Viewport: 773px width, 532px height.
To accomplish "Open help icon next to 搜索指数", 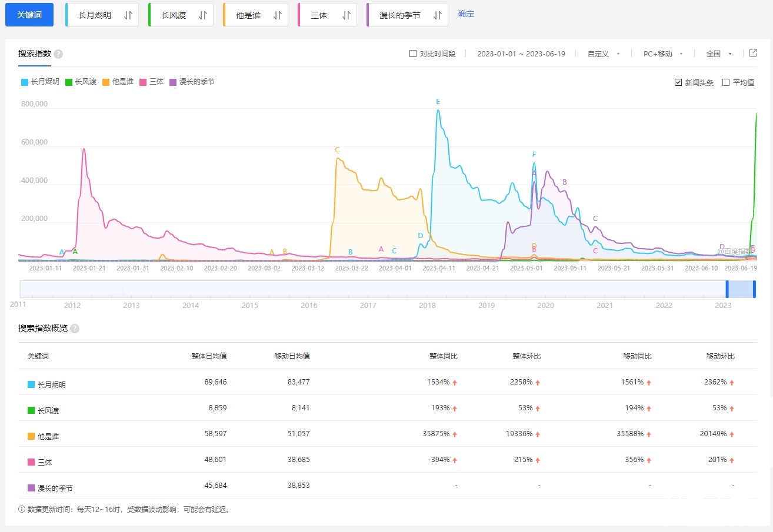I will click(x=58, y=54).
